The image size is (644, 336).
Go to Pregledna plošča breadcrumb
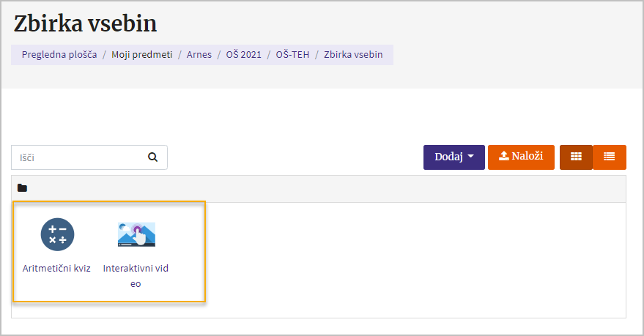(x=59, y=54)
